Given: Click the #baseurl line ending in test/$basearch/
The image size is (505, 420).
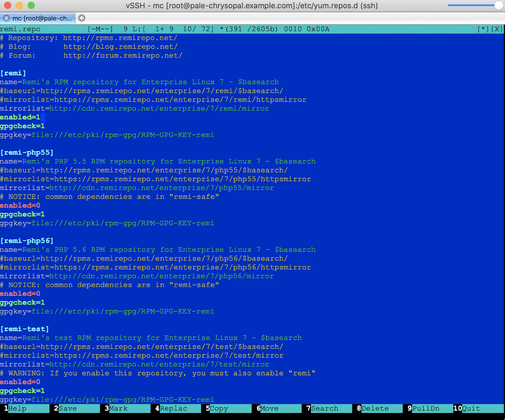Looking at the screenshot, I should [x=142, y=347].
